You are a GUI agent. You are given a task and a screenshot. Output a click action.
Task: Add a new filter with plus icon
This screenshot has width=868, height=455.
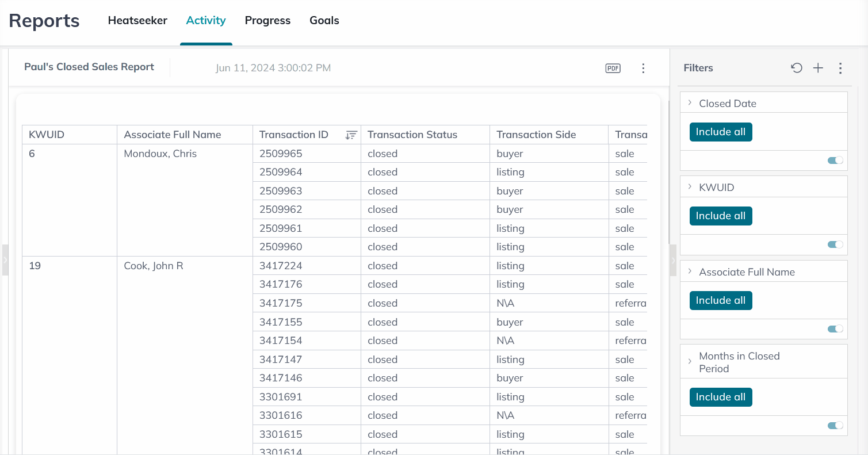point(818,68)
